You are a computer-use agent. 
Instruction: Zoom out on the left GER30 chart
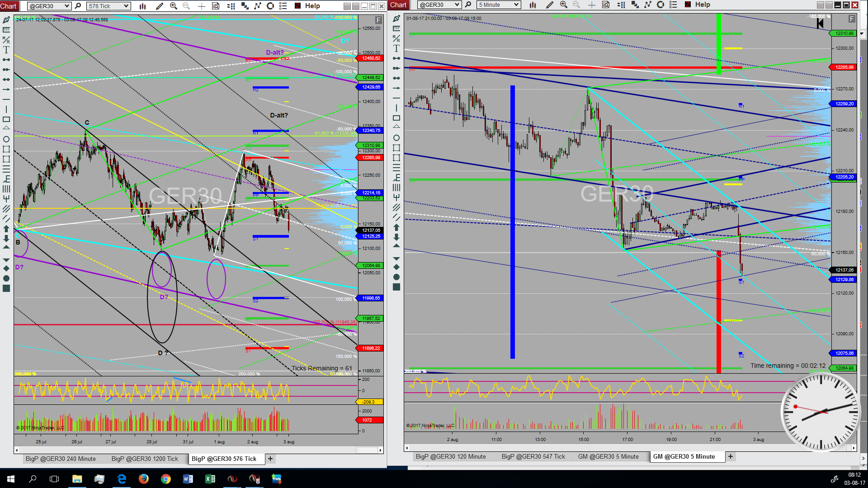pos(186,6)
